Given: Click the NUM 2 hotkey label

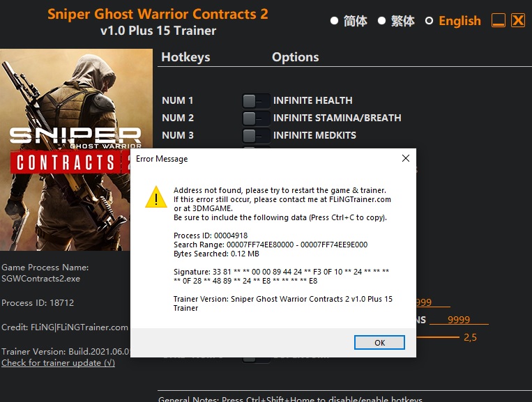Looking at the screenshot, I should click(x=178, y=118).
